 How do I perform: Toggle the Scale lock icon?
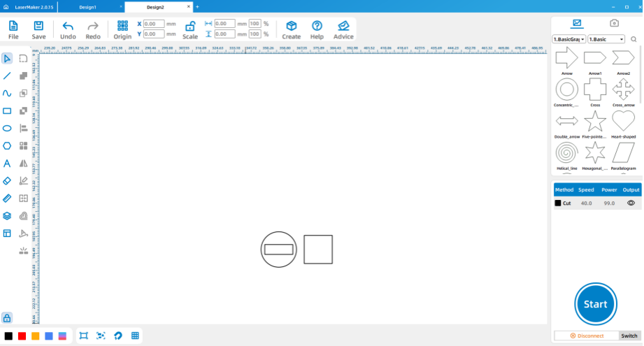click(190, 27)
